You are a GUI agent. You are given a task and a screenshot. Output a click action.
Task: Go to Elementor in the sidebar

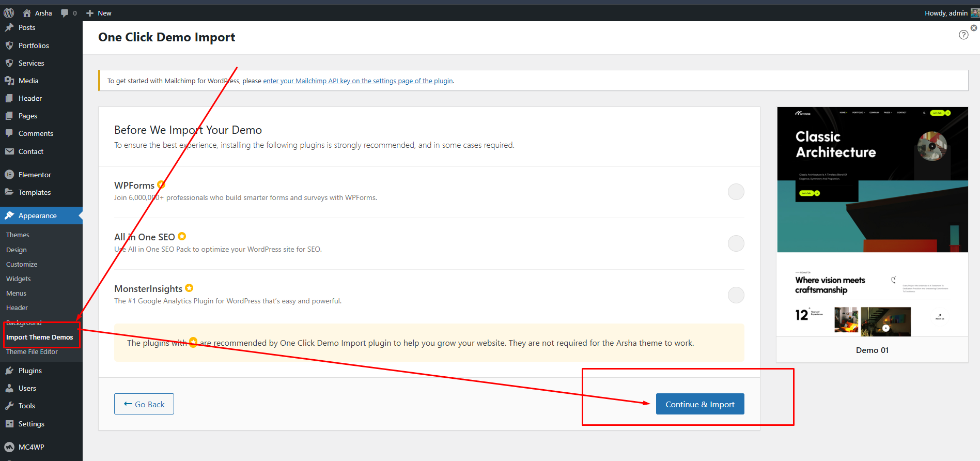pyautogui.click(x=35, y=175)
